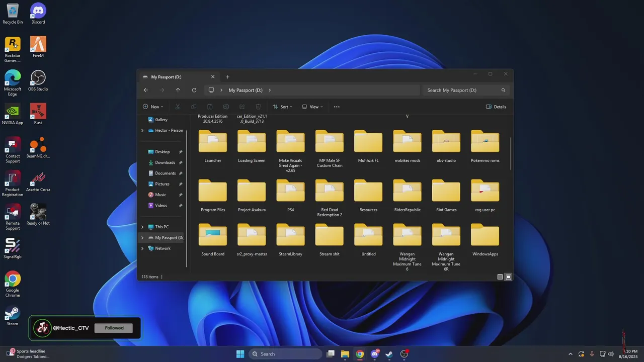Click the taskbar Search box
Viewport: 644px width, 362px height.
point(285,354)
